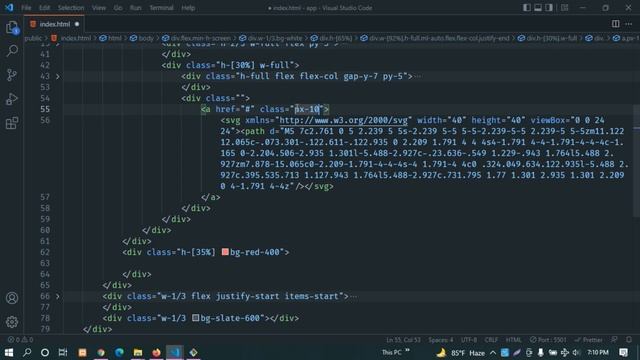This screenshot has height=360, width=640.
Task: Follow the http://www.w3.org/2000/svg link
Action: pyautogui.click(x=343, y=120)
